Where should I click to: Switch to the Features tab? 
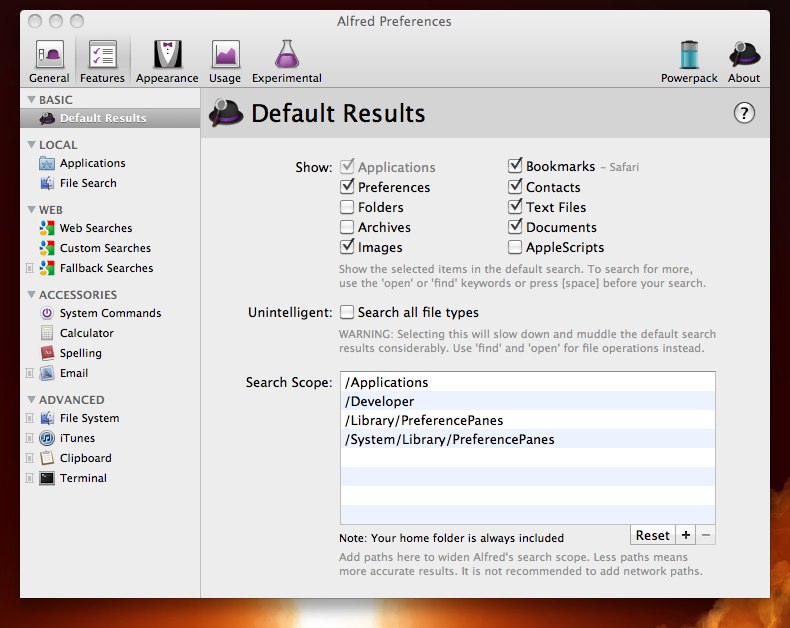click(x=103, y=61)
